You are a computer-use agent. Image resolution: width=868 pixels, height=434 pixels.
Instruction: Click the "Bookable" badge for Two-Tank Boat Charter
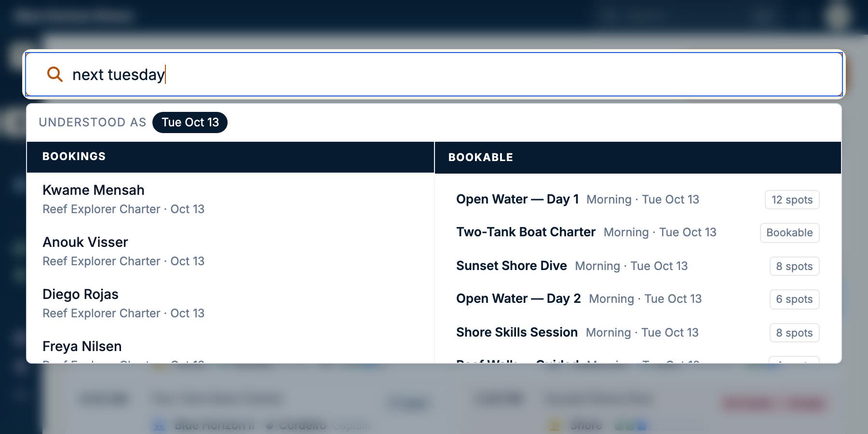[x=789, y=232]
